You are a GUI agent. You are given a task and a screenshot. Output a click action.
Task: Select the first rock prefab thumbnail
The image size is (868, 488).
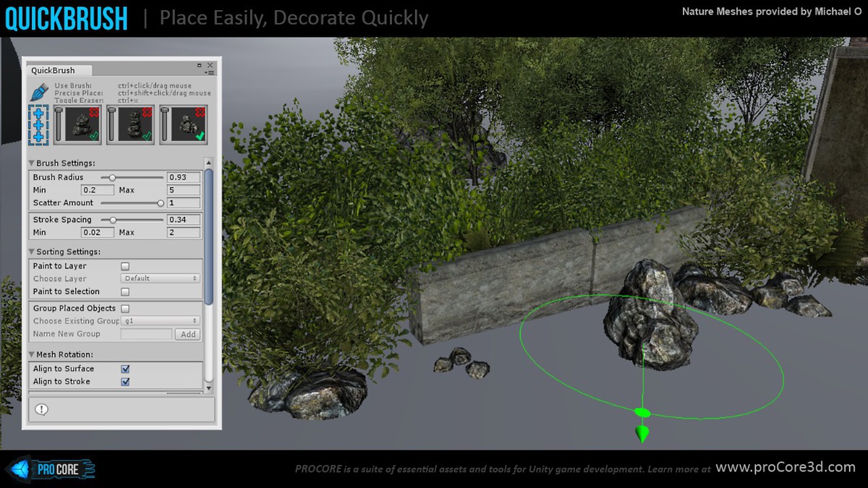tap(82, 124)
